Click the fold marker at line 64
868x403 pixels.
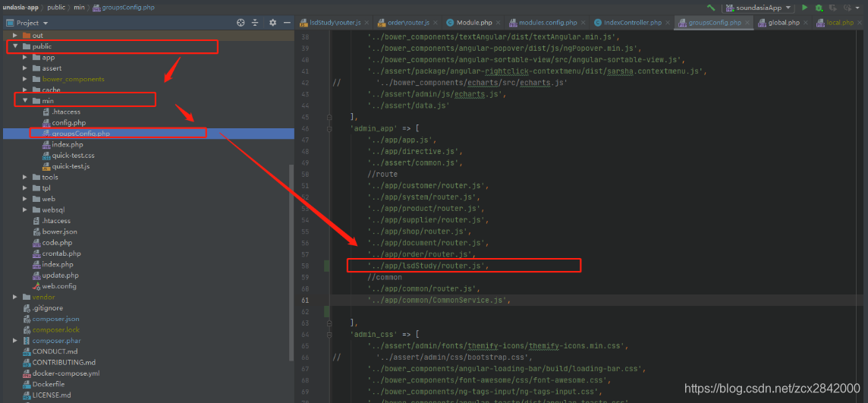[329, 335]
